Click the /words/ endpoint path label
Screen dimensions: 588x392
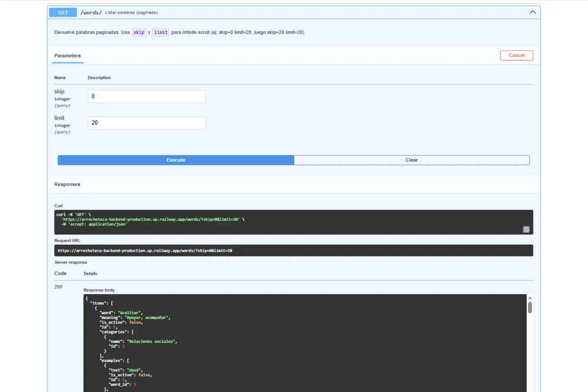coord(91,12)
